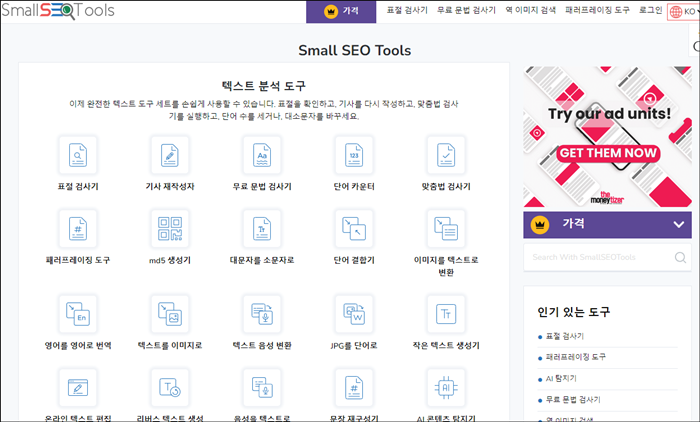The height and width of the screenshot is (422, 700).
Task: Click the 영어를 영어로 번역 label text
Action: [78, 346]
